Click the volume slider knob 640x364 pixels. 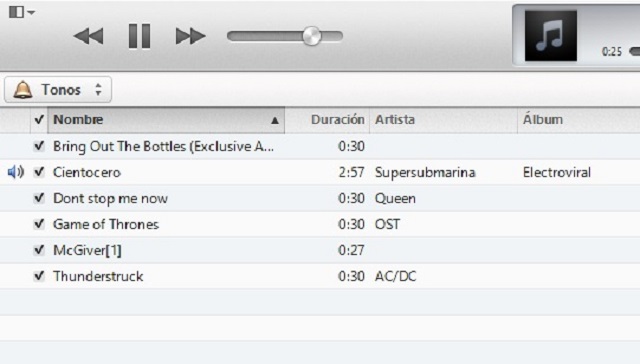click(x=312, y=36)
